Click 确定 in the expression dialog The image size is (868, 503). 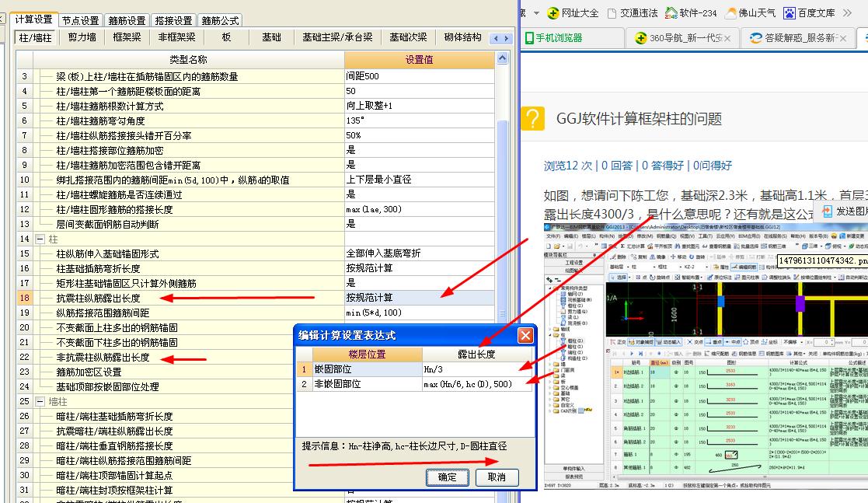(x=448, y=477)
